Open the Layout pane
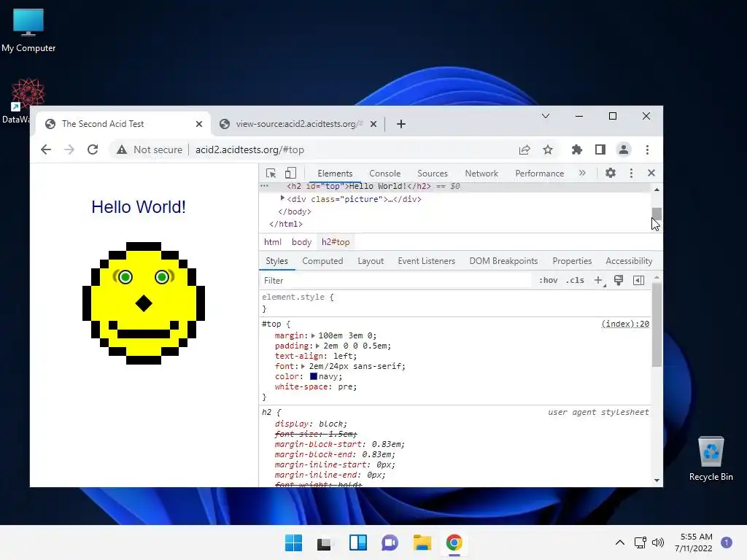The height and width of the screenshot is (560, 747). pyautogui.click(x=371, y=261)
